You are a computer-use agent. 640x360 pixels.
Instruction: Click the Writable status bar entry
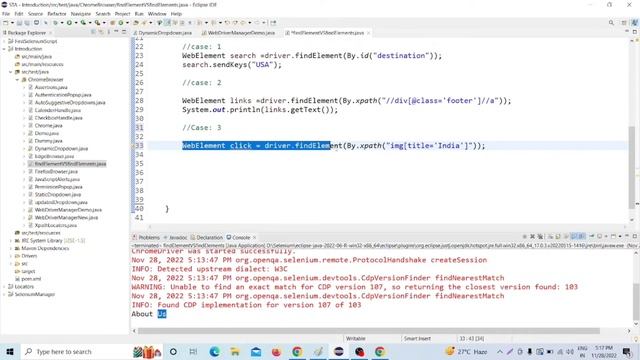(x=356, y=338)
